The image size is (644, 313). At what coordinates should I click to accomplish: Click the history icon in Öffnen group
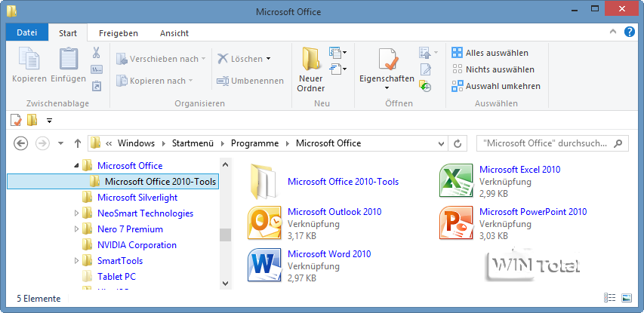point(425,86)
